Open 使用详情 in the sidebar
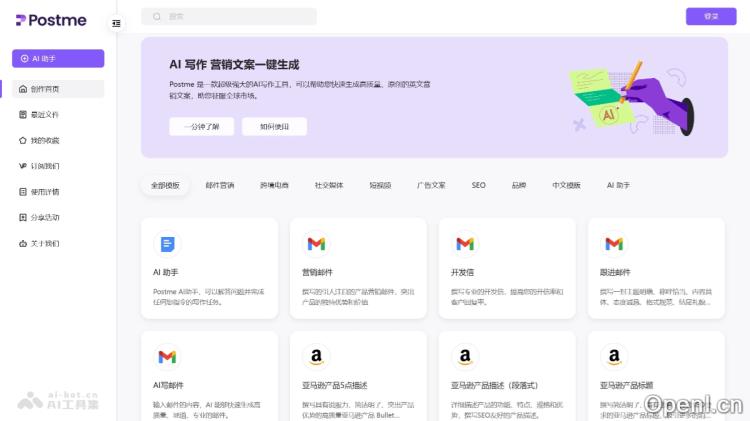Image resolution: width=750 pixels, height=421 pixels. pos(44,191)
